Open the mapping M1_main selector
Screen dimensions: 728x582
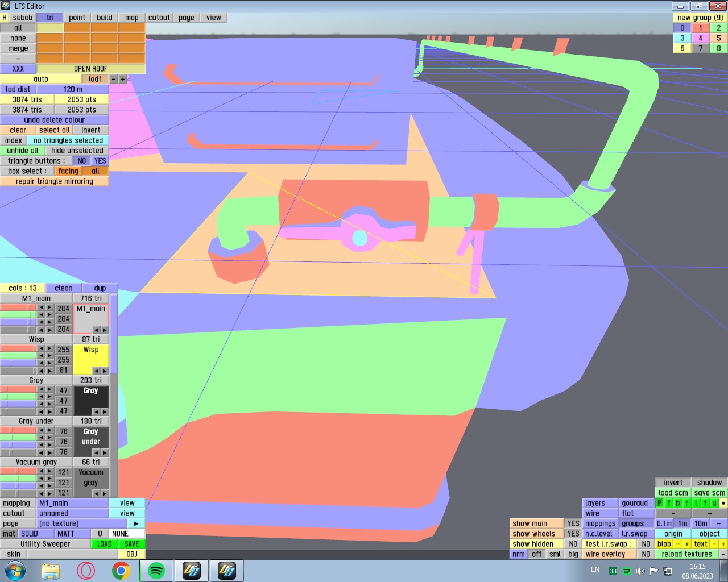point(73,503)
